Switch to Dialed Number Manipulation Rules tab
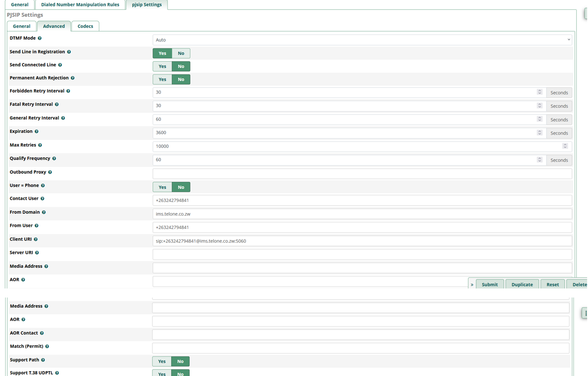Screen dimensions: 588x376 click(x=80, y=5)
